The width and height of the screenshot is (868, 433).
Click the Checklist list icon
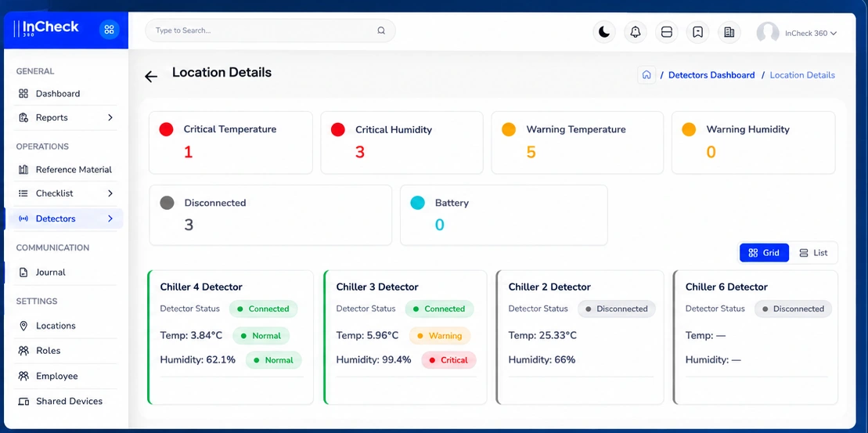coord(23,193)
